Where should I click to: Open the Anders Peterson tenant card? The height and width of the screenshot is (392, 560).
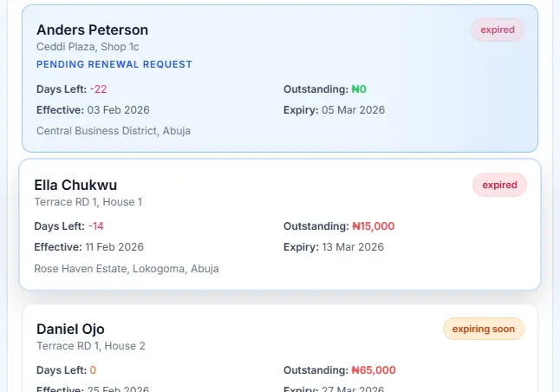pyautogui.click(x=279, y=78)
